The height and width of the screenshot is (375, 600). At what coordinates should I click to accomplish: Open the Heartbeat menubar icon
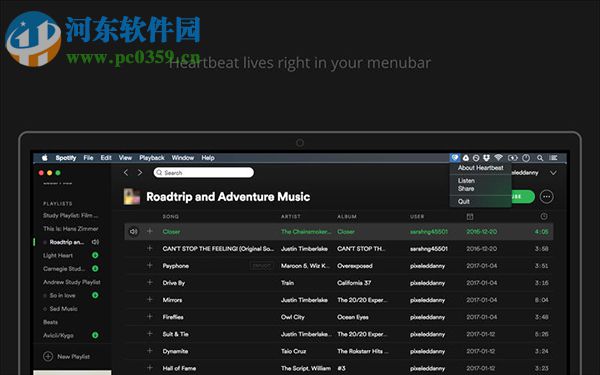point(455,158)
